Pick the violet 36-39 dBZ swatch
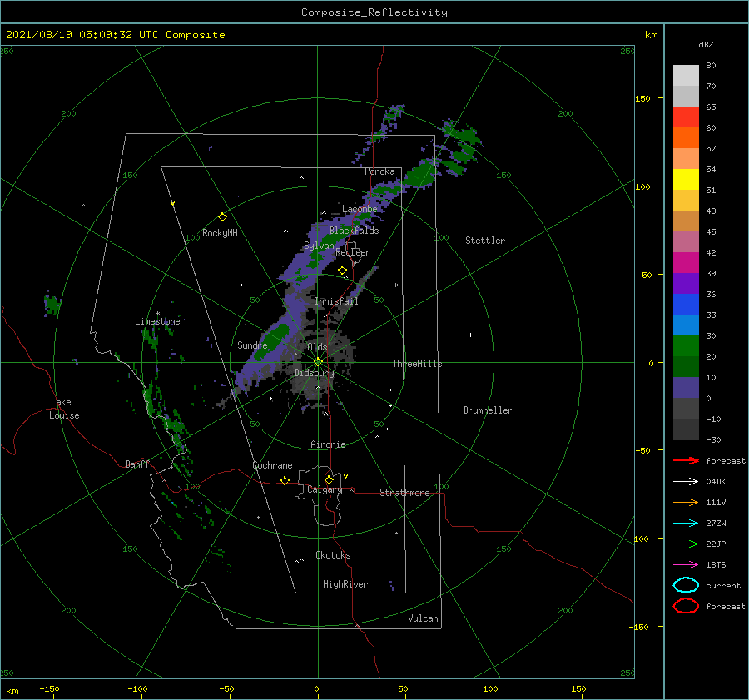The image size is (749, 700). pyautogui.click(x=686, y=283)
